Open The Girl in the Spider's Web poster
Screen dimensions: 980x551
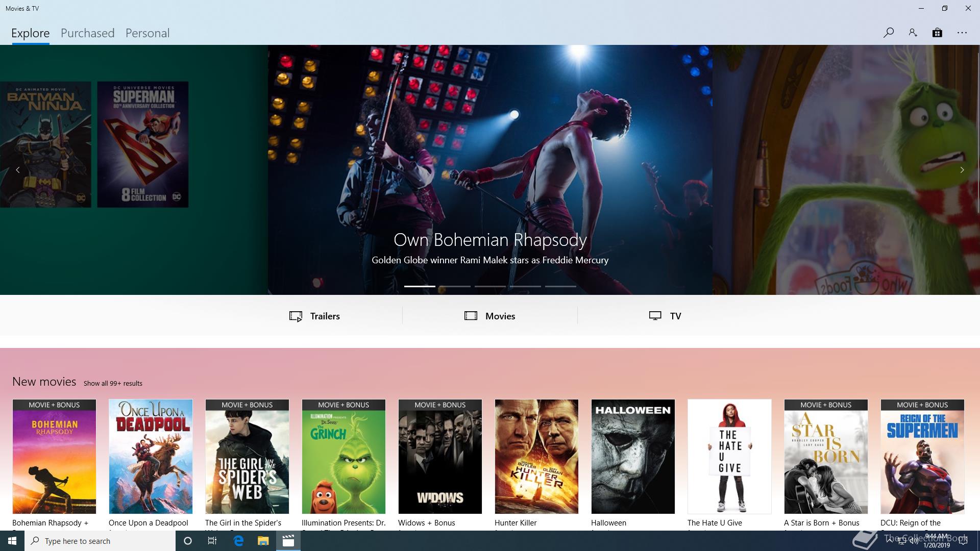pos(247,457)
